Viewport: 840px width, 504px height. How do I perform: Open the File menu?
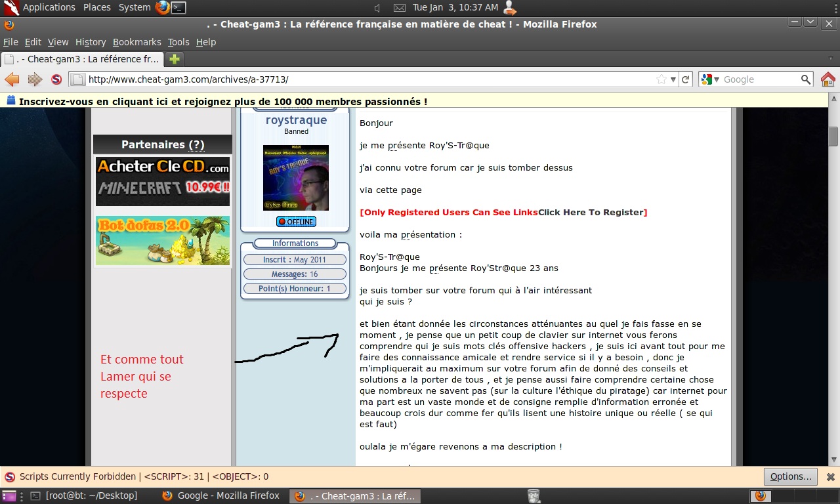click(x=10, y=42)
